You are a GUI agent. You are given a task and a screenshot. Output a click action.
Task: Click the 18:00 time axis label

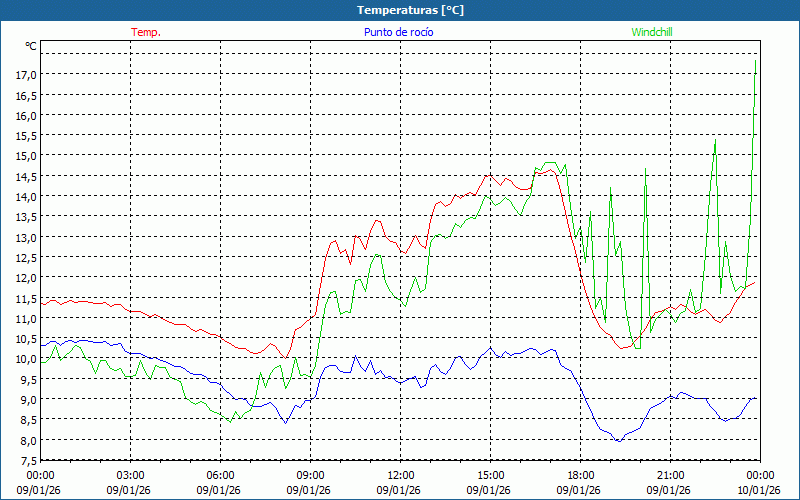pyautogui.click(x=580, y=475)
